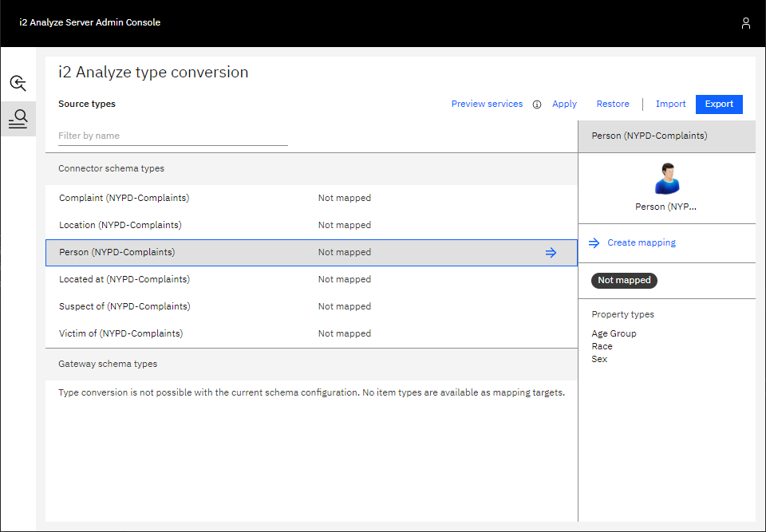Click the filter by name input field

click(x=172, y=136)
